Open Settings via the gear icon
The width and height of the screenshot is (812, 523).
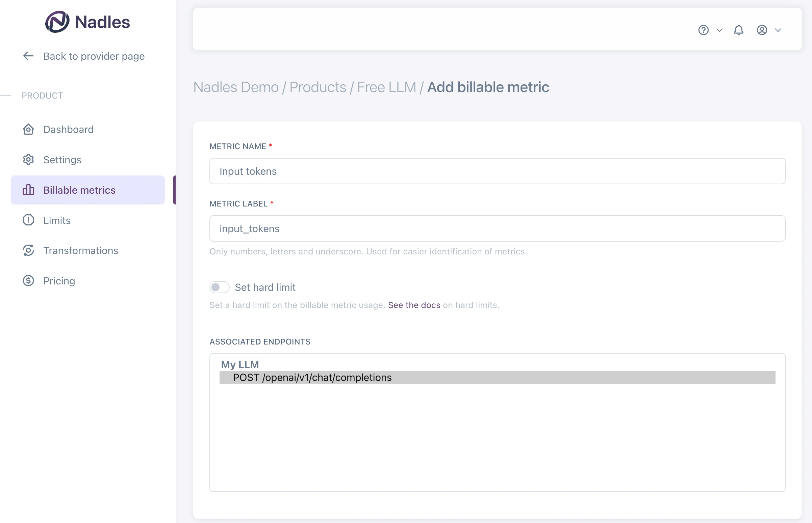(29, 160)
